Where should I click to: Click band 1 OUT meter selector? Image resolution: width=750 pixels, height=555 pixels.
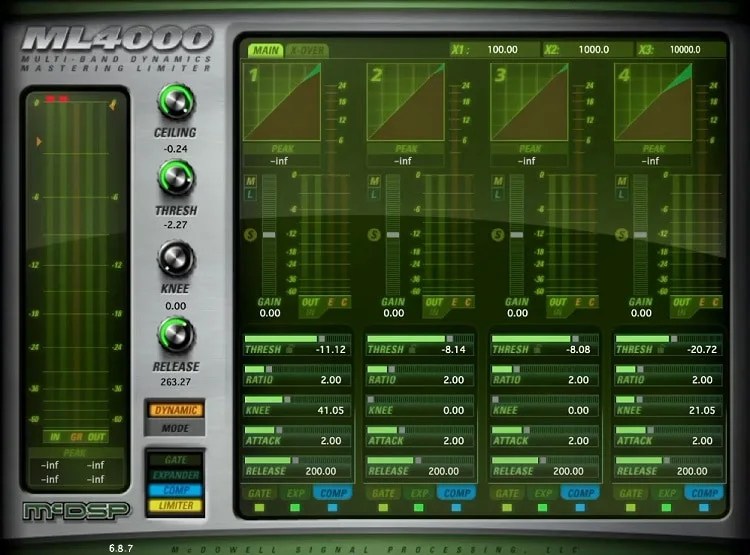(x=310, y=302)
